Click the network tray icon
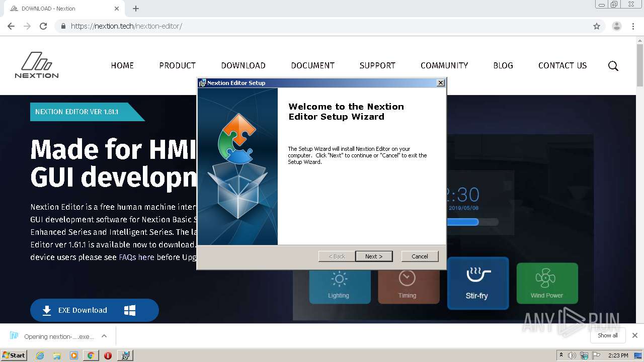The width and height of the screenshot is (644, 362). click(584, 355)
